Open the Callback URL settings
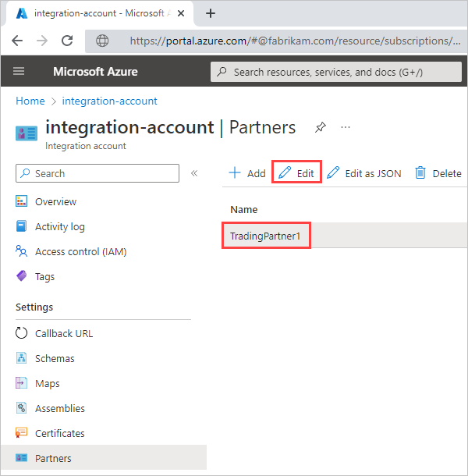The height and width of the screenshot is (476, 468). coord(63,334)
